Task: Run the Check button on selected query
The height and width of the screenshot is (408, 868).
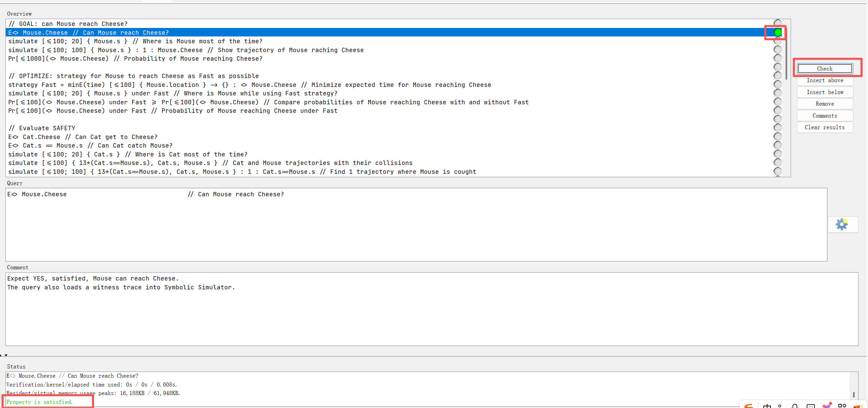Action: click(x=825, y=69)
